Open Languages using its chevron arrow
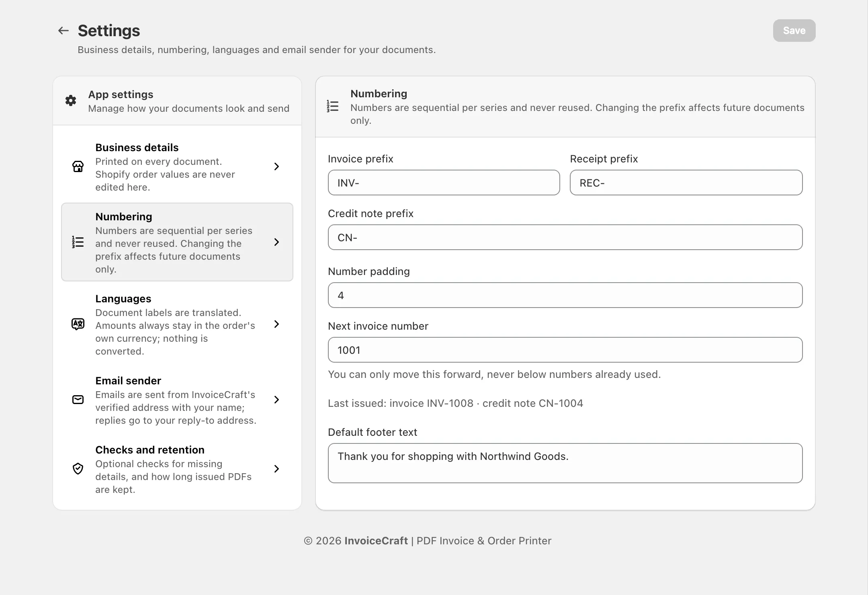Viewport: 868px width, 595px height. (276, 324)
